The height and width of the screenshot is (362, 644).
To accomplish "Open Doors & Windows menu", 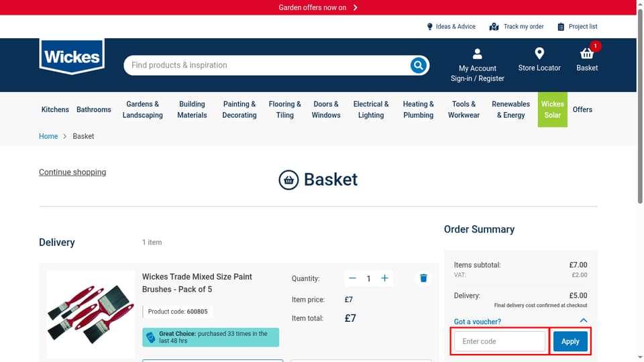I will coord(326,109).
